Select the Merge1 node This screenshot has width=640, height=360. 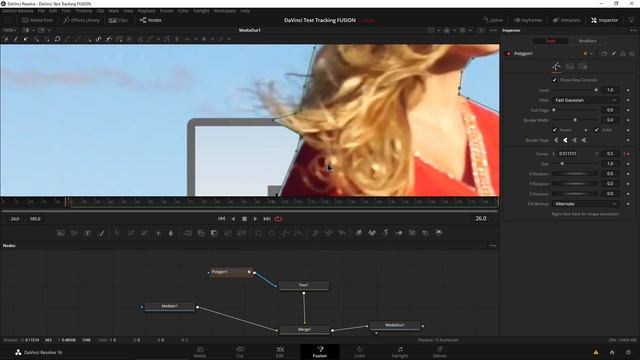[x=304, y=329]
